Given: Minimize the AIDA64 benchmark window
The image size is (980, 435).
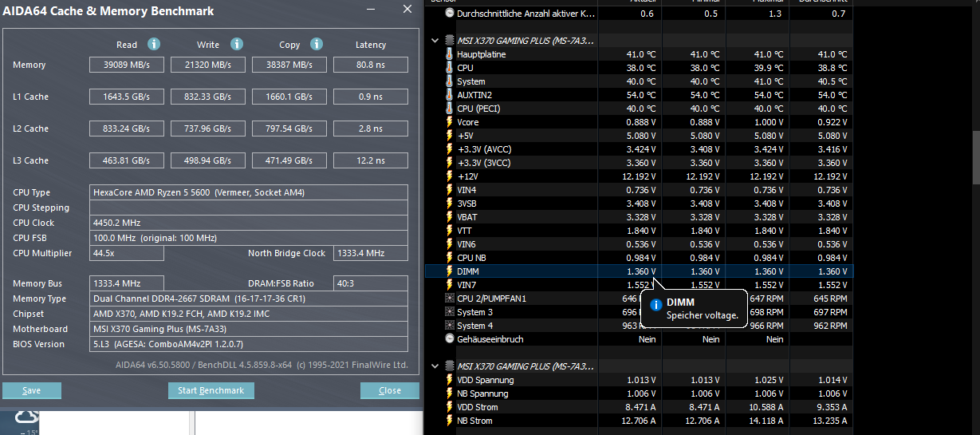Looking at the screenshot, I should pos(372,9).
